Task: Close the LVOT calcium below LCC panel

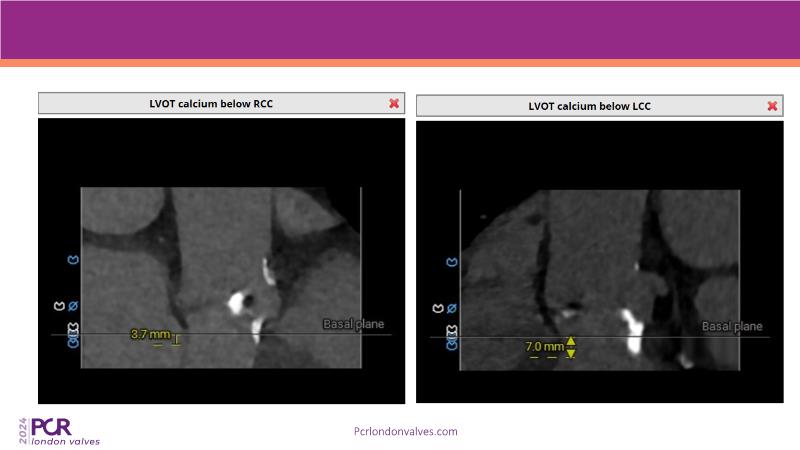Action: [x=772, y=106]
